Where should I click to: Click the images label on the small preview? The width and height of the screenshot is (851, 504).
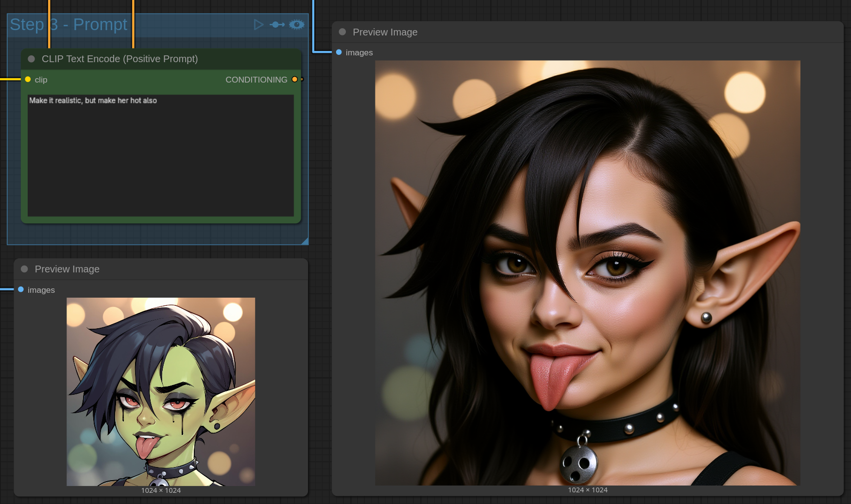click(x=41, y=290)
